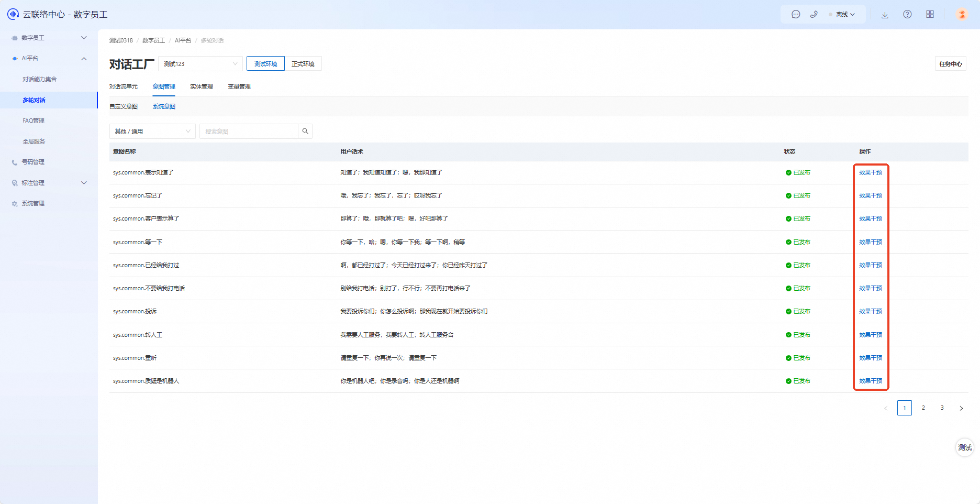Switch to 正式环境 environment
Viewport: 980px width, 504px height.
(303, 64)
